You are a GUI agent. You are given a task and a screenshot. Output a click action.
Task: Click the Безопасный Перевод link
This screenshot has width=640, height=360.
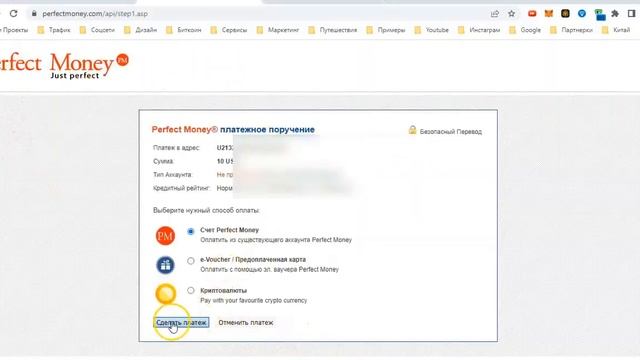tap(451, 131)
